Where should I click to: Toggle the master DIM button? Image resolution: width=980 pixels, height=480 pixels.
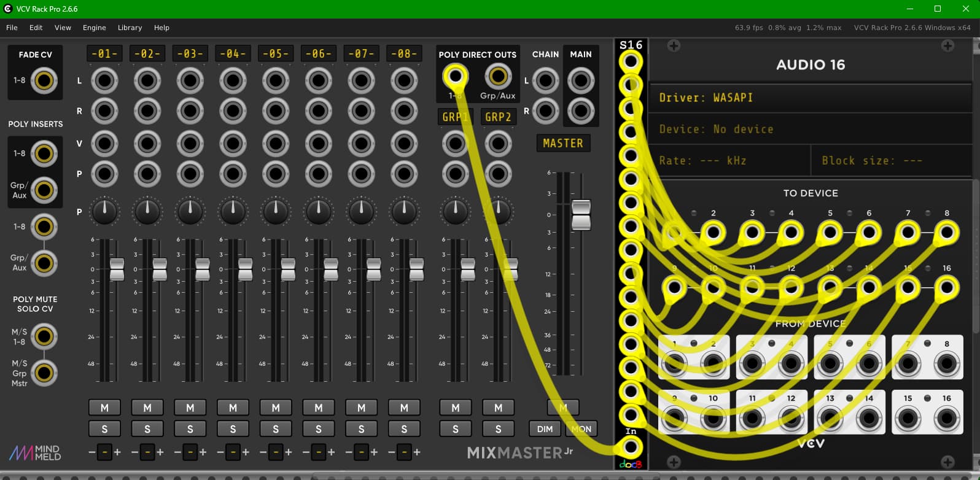(545, 429)
